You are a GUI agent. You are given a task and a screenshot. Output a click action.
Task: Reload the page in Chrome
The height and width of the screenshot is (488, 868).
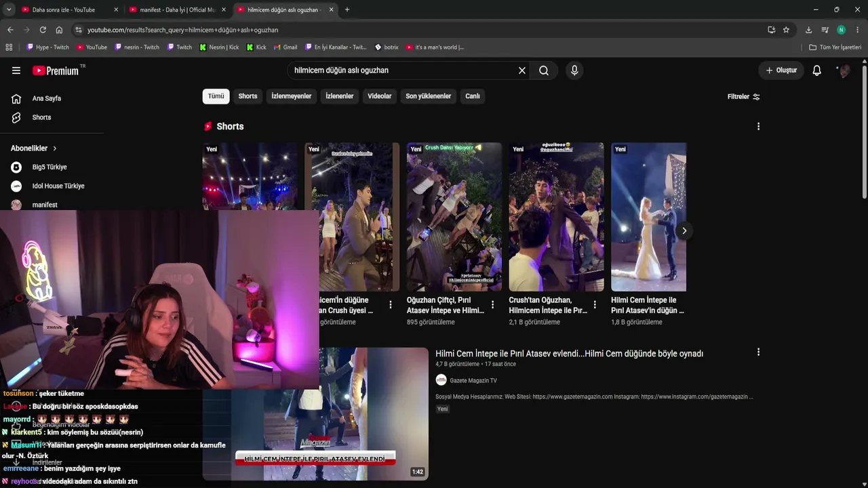[43, 30]
